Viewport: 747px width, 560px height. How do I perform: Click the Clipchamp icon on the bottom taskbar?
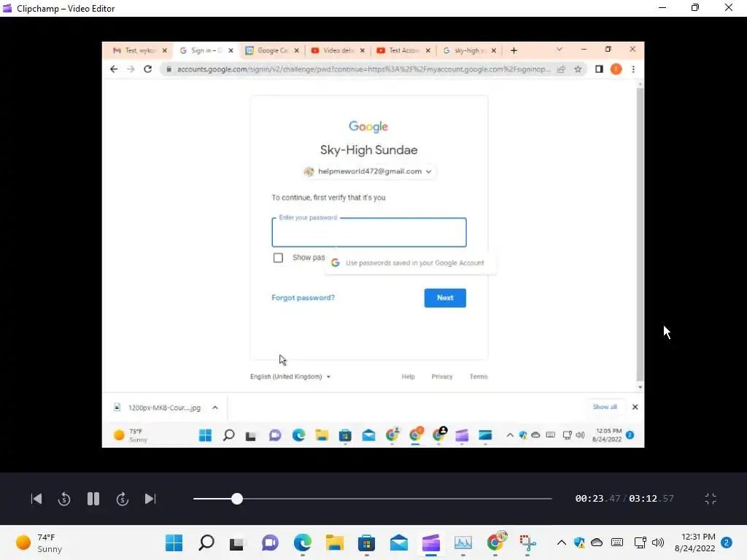430,542
